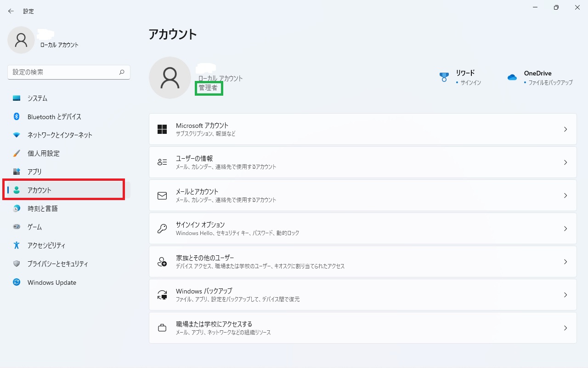Open 個人用設定 from the sidebar
The width and height of the screenshot is (588, 368).
[43, 154]
